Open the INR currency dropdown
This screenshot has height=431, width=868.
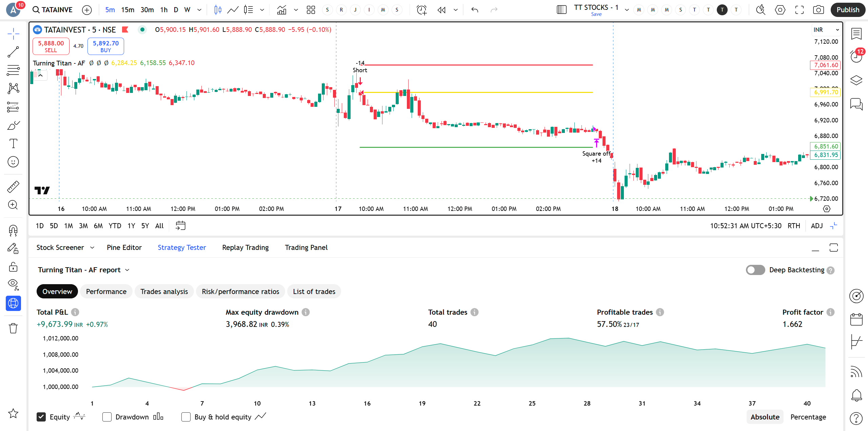tap(826, 30)
